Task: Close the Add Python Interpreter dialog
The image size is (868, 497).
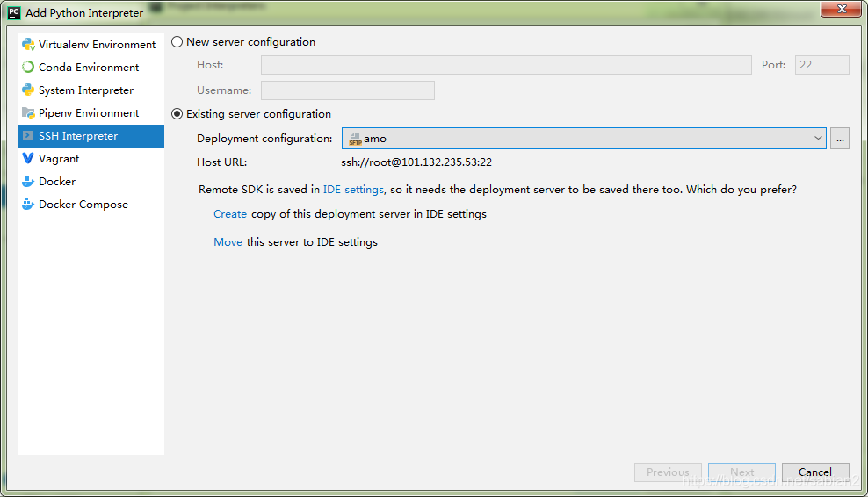Action: pos(842,9)
